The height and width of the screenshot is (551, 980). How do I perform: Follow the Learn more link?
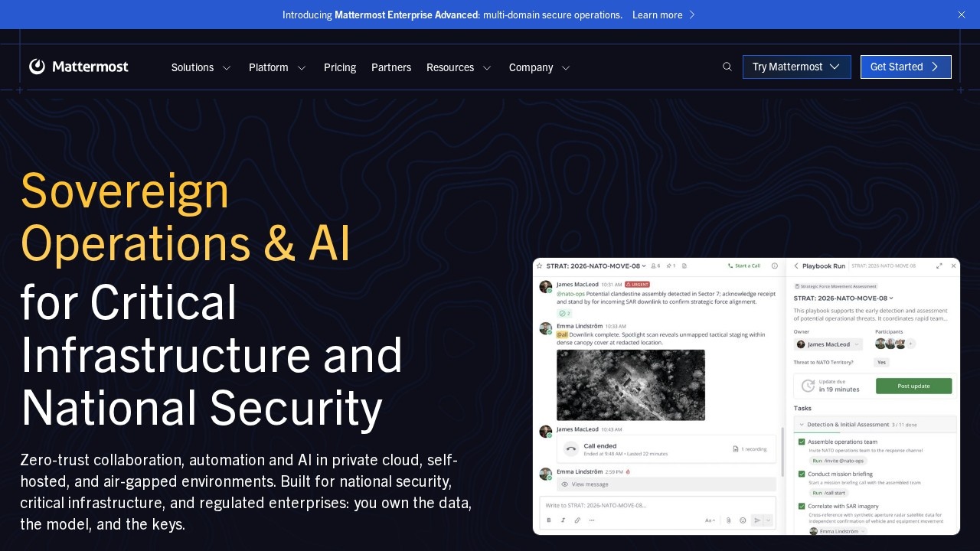click(664, 15)
